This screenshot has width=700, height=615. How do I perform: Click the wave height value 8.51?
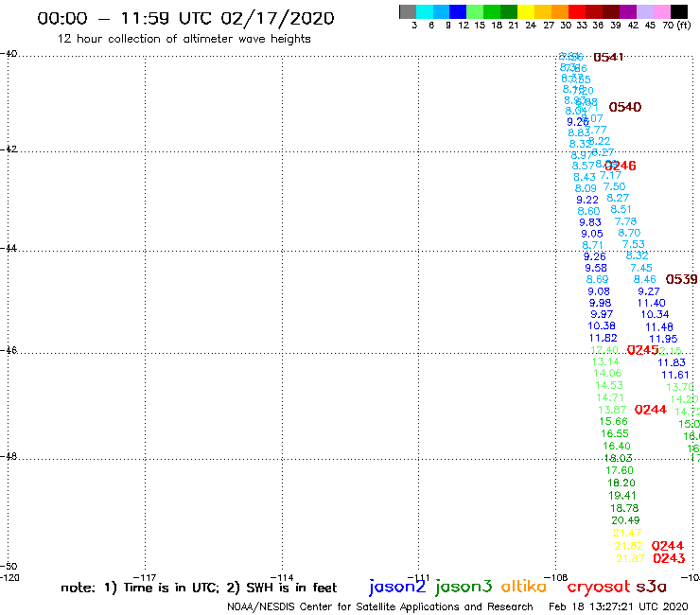pyautogui.click(x=621, y=209)
